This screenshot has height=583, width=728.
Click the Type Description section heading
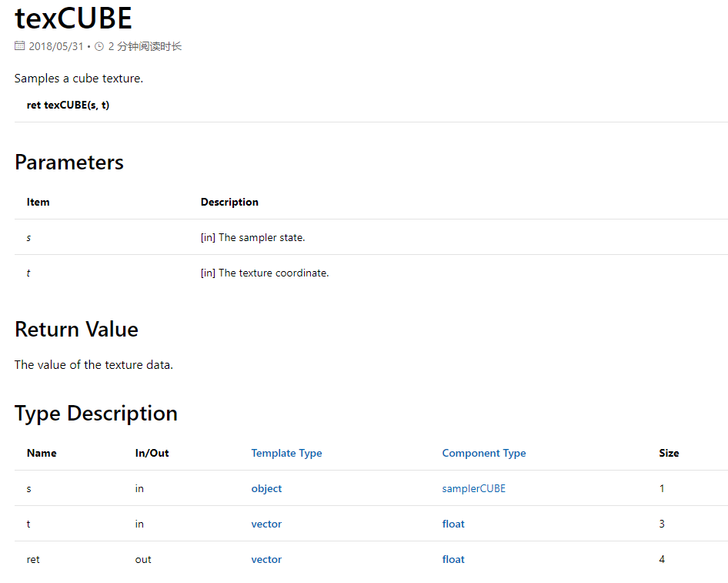[96, 414]
